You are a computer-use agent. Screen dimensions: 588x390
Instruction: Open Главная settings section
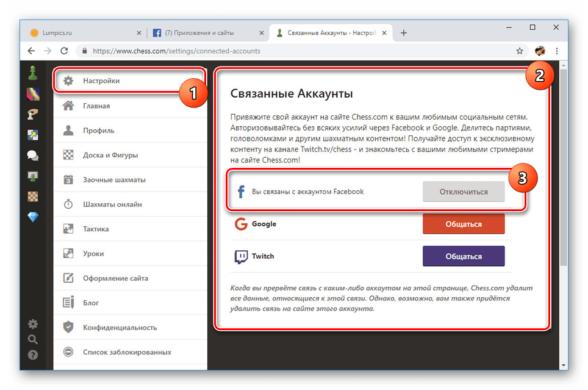coord(130,106)
